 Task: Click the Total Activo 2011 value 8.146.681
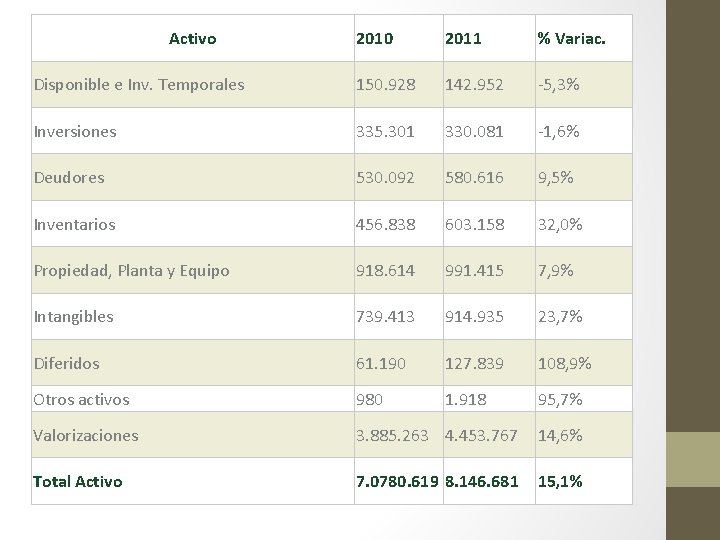point(482,482)
